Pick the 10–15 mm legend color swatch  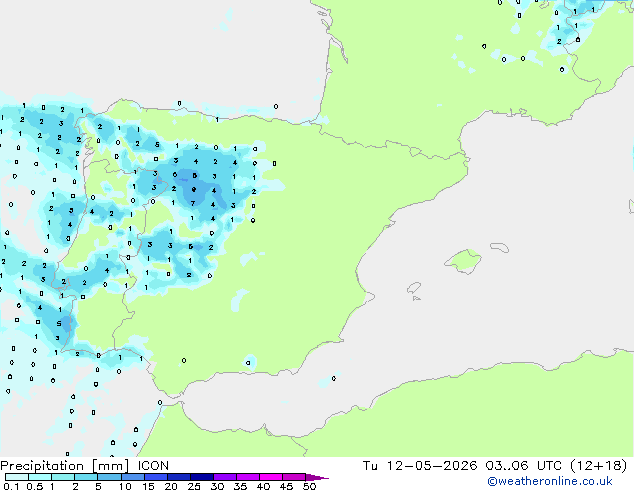[x=132, y=477]
